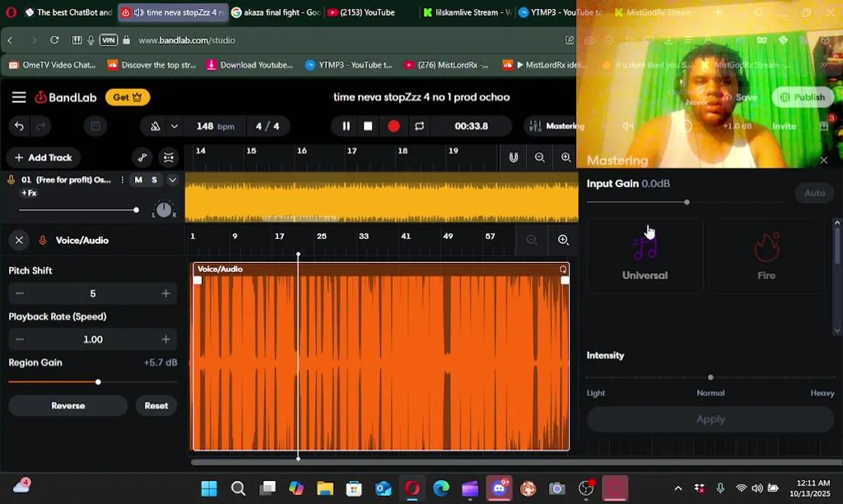Change the 4 / 4 time signature
The image size is (843, 504).
[x=267, y=126]
